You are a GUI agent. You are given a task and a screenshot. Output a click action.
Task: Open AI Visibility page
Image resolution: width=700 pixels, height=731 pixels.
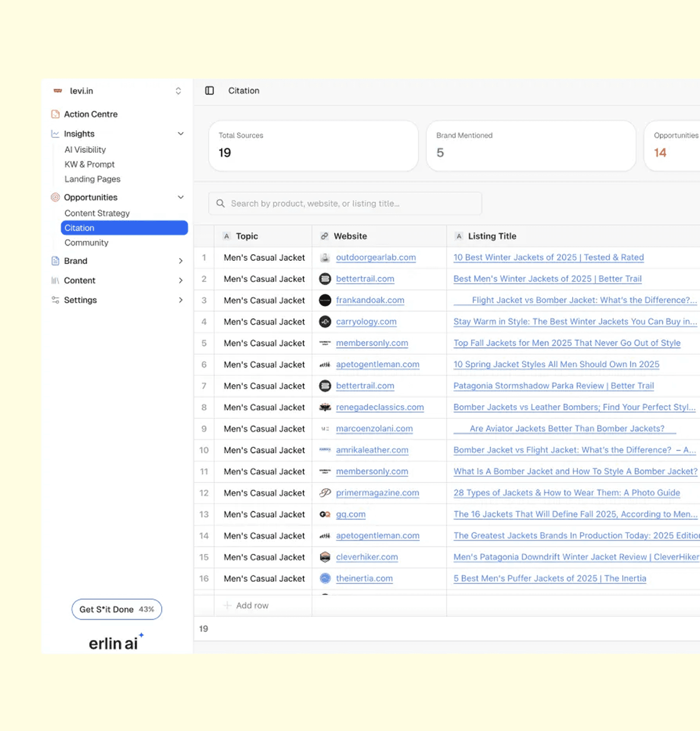click(85, 150)
